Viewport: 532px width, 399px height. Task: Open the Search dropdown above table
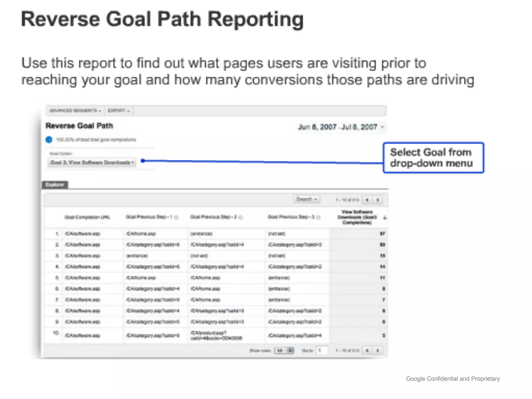pos(307,199)
